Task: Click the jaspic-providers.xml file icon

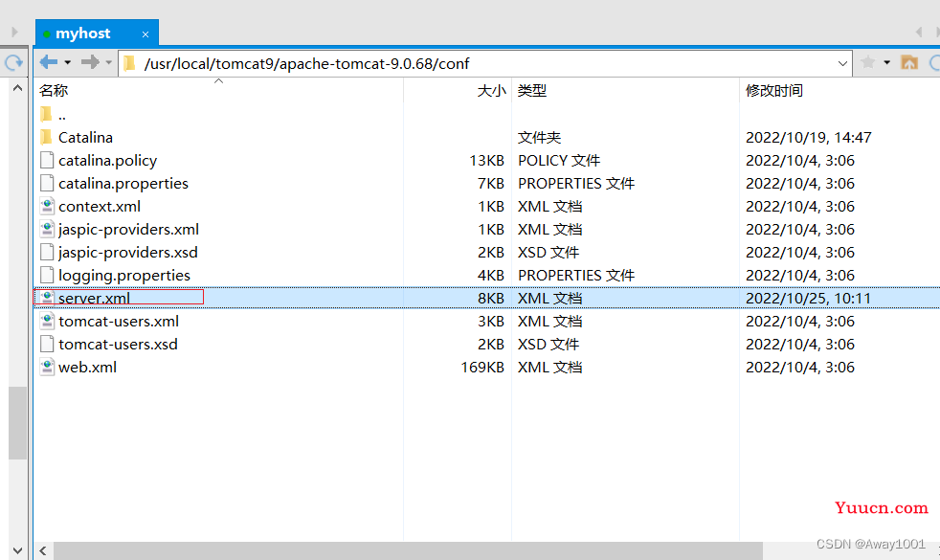Action: tap(47, 229)
